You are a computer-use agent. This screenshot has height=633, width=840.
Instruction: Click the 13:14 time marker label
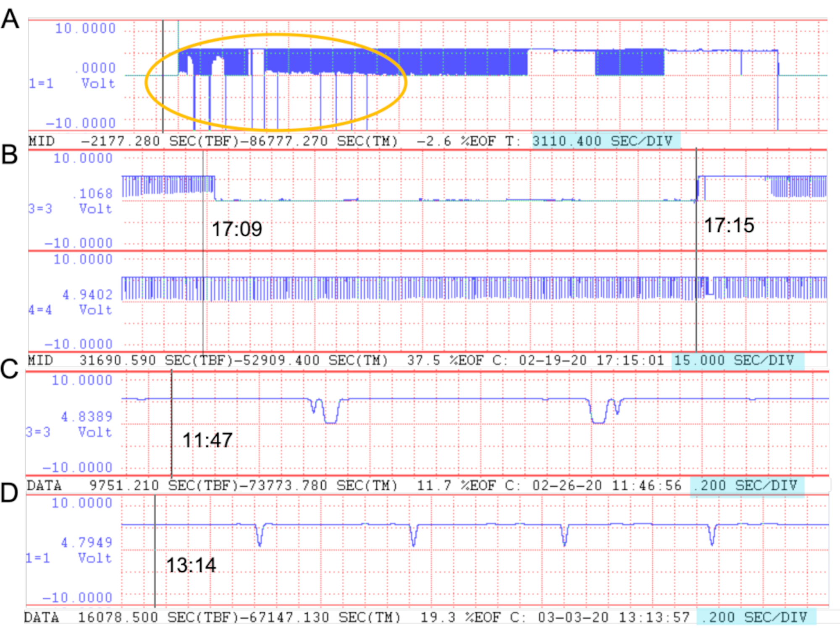coord(191,565)
